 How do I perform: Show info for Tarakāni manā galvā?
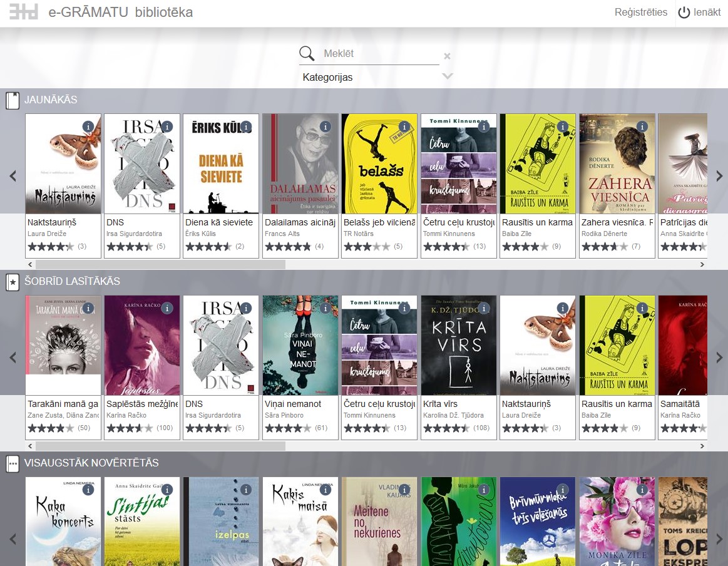pos(88,308)
